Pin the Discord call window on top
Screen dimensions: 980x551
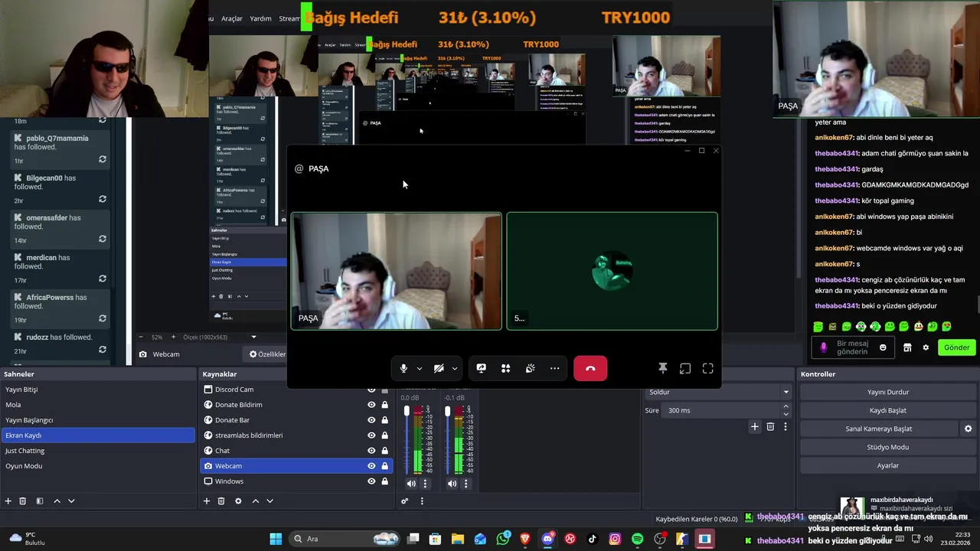pyautogui.click(x=663, y=369)
